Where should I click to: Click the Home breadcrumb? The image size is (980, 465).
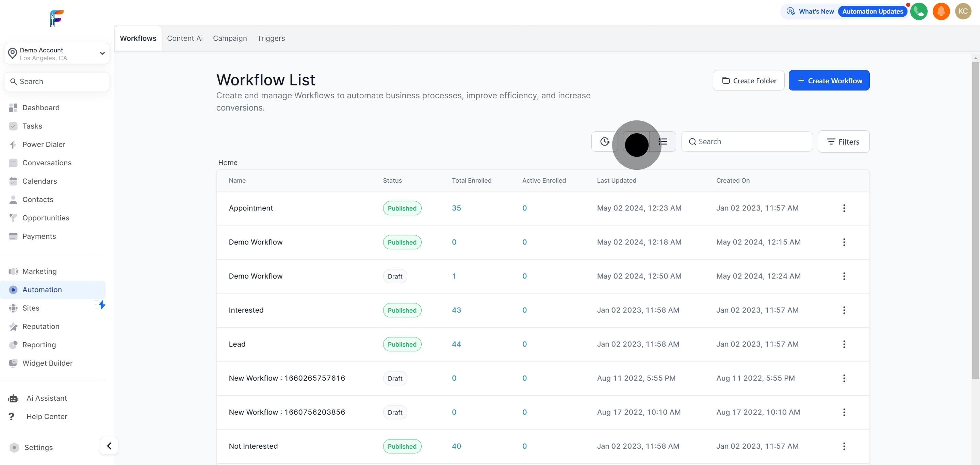[x=228, y=162]
